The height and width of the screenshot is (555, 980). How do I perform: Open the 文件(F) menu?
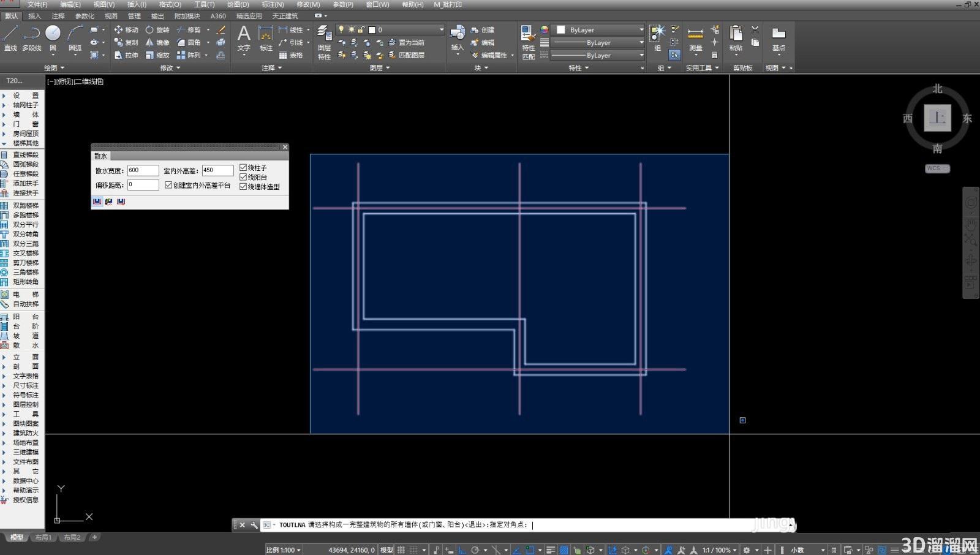pos(37,4)
